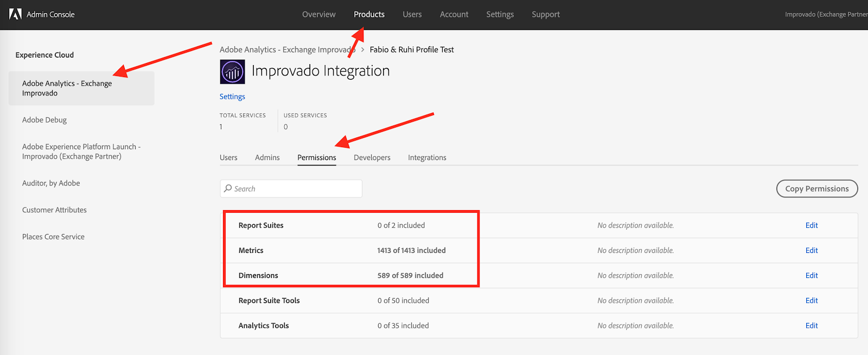Select Places Core Service in sidebar

pyautogui.click(x=53, y=237)
